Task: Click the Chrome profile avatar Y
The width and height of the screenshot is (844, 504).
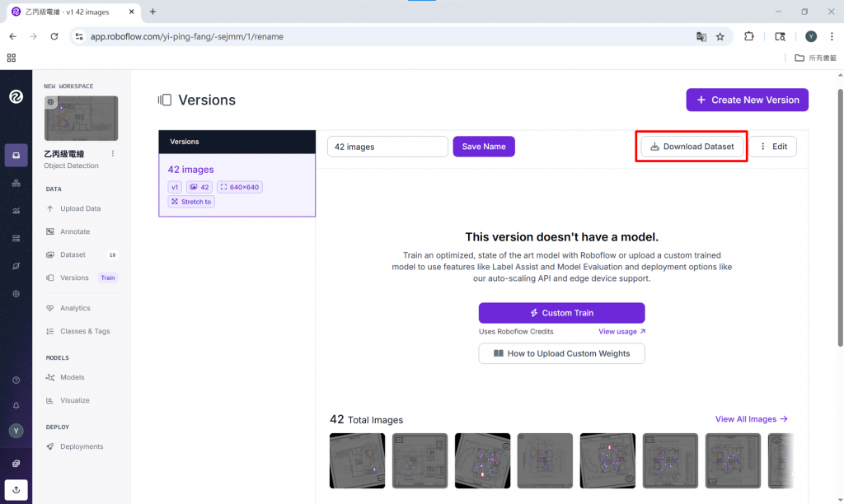Action: click(811, 36)
